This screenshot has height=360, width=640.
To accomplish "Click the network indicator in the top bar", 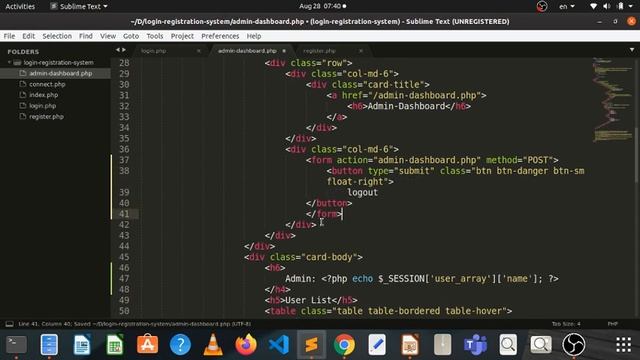I will pos(594,6).
